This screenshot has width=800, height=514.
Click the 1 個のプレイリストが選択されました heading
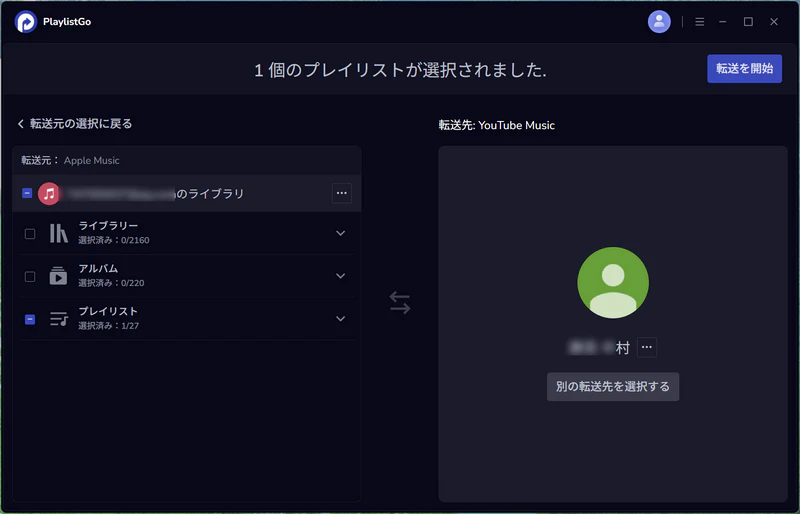(400, 70)
